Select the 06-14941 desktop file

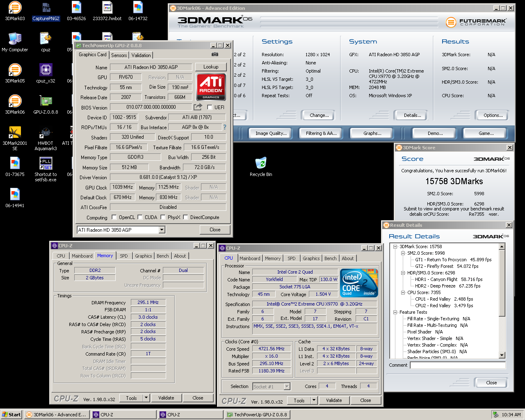pyautogui.click(x=15, y=198)
